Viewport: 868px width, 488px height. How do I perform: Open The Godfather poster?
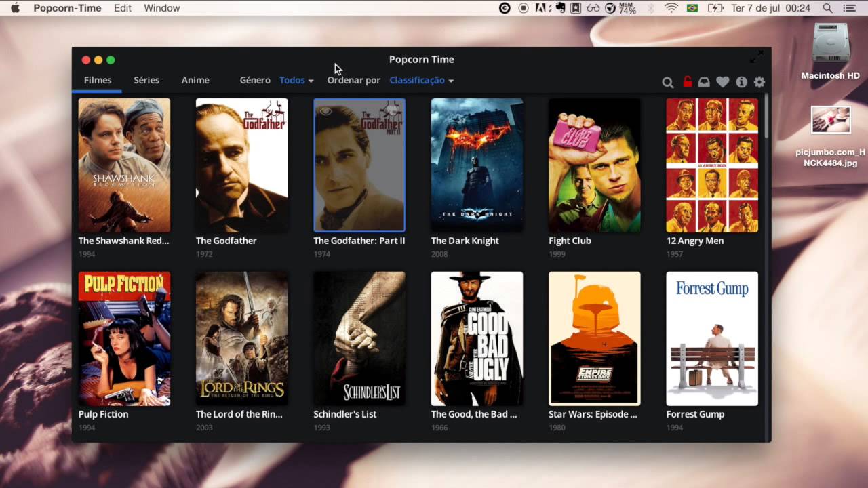point(241,165)
